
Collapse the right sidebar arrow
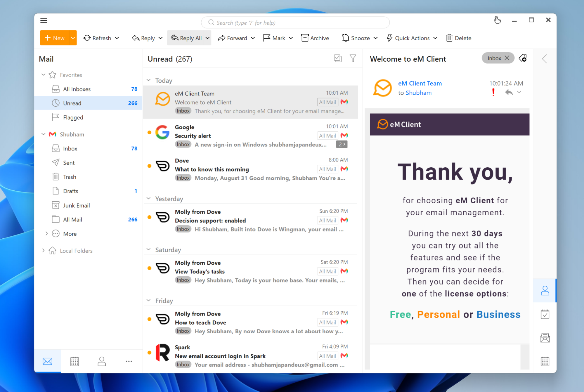[x=545, y=59]
